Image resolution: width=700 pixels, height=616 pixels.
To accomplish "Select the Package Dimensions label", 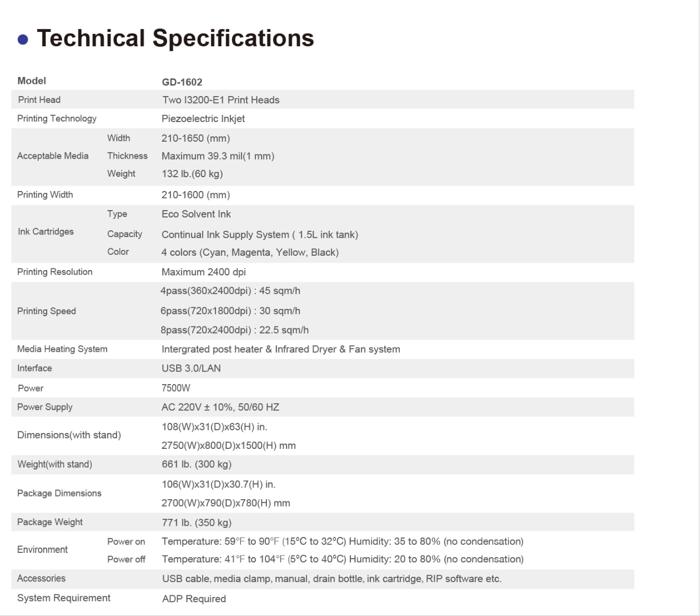I will coord(59,493).
